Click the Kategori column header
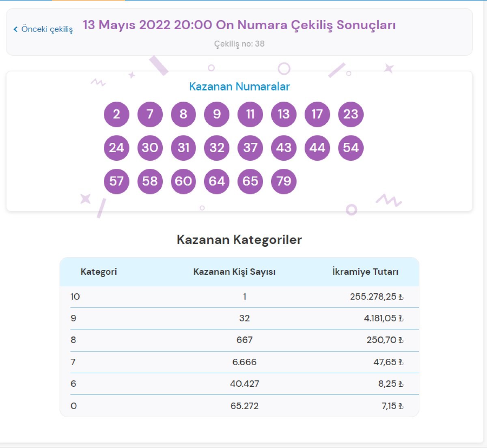 tap(99, 272)
